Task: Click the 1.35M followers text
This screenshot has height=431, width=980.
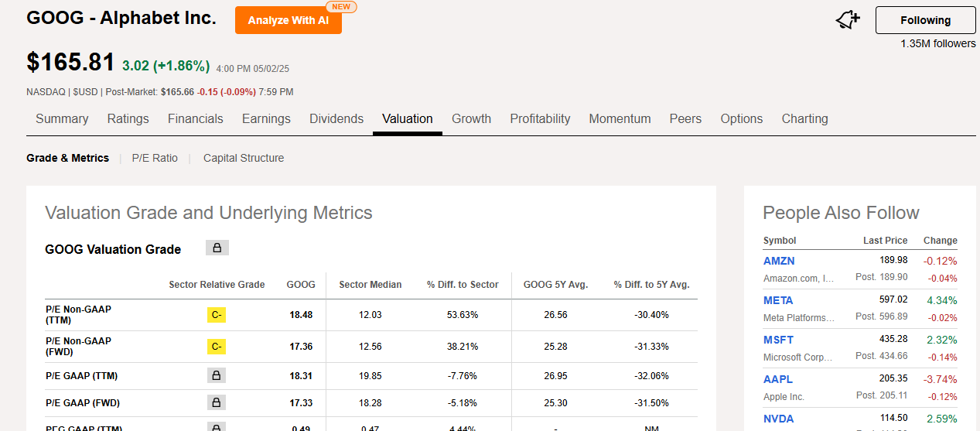Action: [x=937, y=43]
